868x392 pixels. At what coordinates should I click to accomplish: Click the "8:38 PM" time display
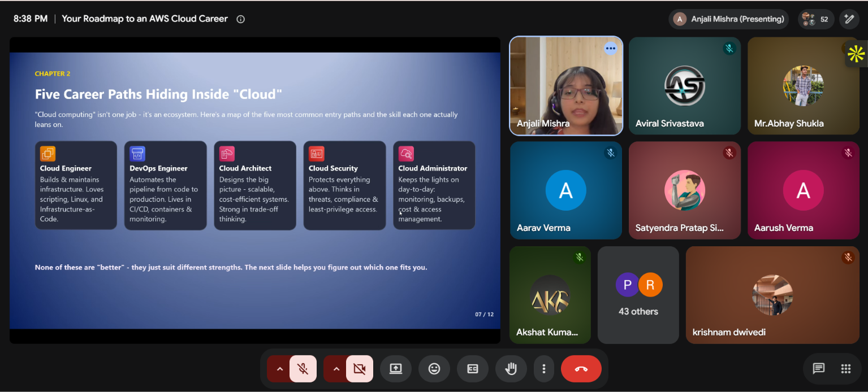tap(31, 19)
